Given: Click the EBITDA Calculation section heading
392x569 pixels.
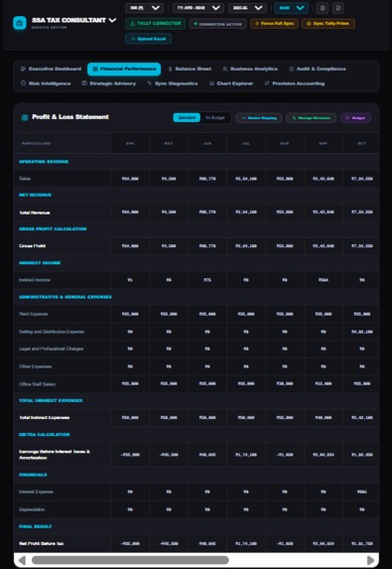Looking at the screenshot, I should coord(45,435).
